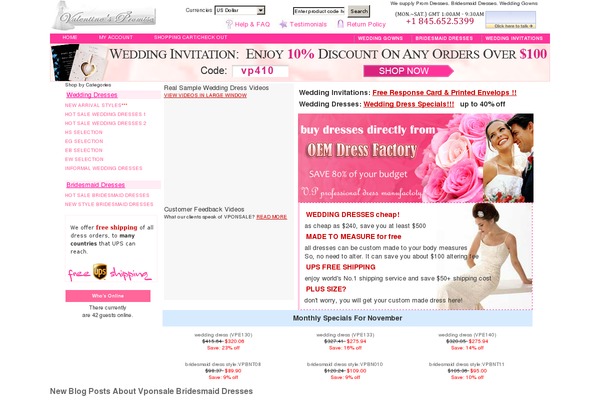Open WEDDING INVITATIONS menu item
This screenshot has height=400, width=600.
point(514,38)
